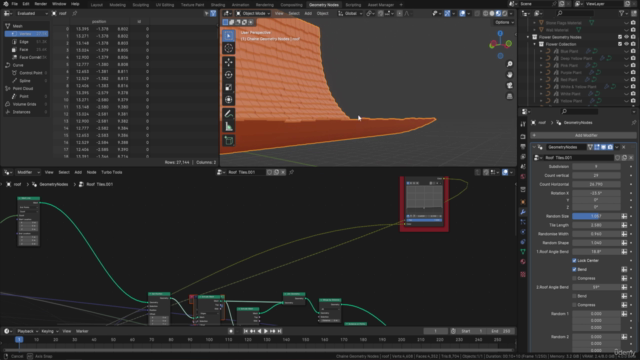Screen dimensions: 640x360
Task: Switch to the Geometry Nodes workspace tab
Action: pos(324,5)
